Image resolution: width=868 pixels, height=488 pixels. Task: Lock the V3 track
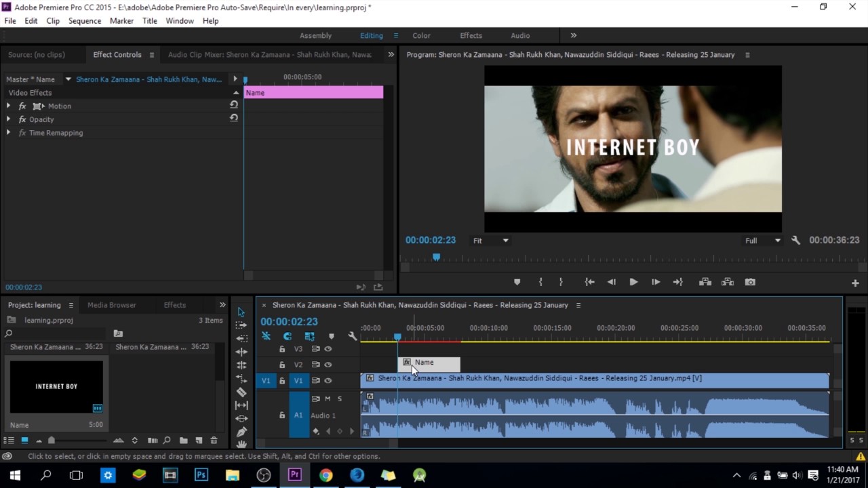coord(282,349)
